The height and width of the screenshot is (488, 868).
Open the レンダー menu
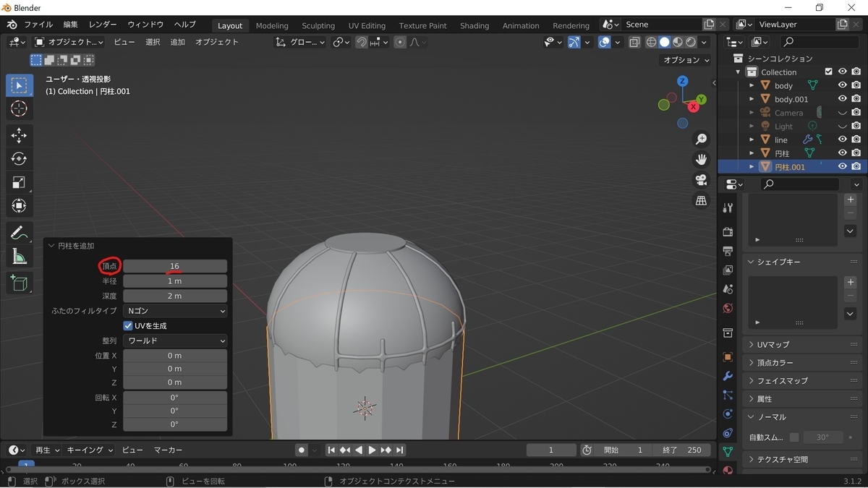[102, 25]
